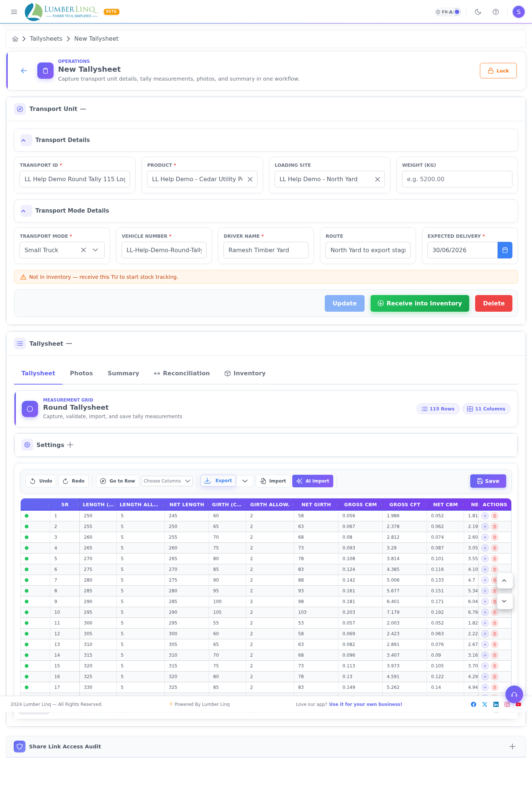Click the Lock button

tap(498, 71)
